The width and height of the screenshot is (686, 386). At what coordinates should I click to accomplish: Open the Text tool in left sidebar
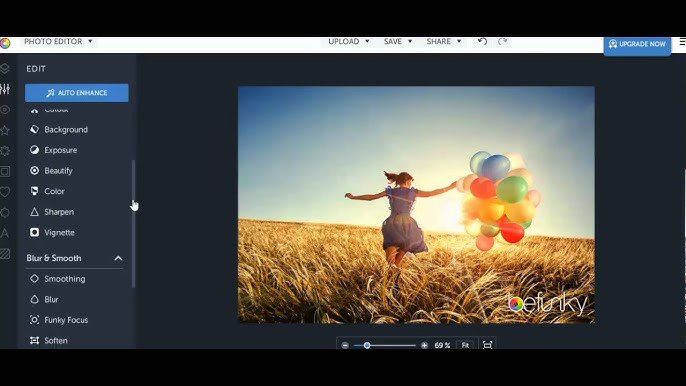pyautogui.click(x=5, y=233)
